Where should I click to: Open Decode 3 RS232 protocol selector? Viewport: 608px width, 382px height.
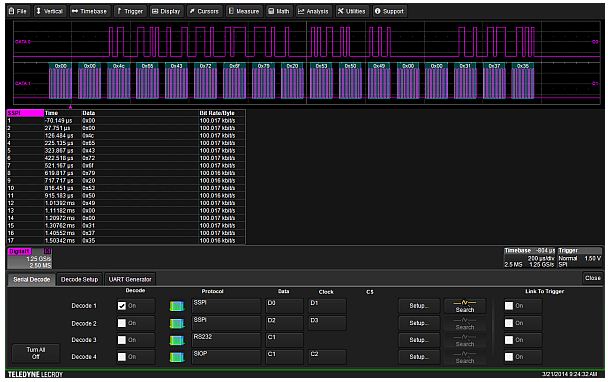(x=226, y=340)
